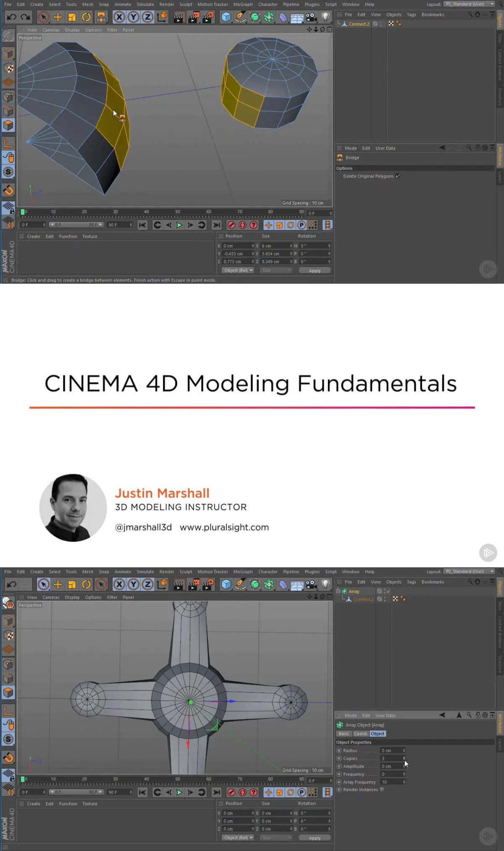504x851 pixels.
Task: Click the Cube primitive icon in upper window
Action: click(226, 17)
